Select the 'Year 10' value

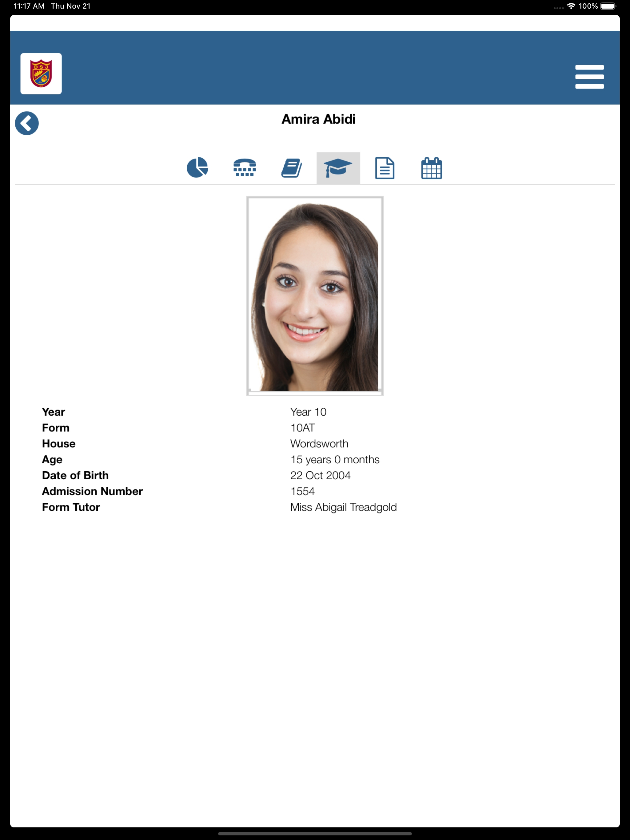(308, 412)
